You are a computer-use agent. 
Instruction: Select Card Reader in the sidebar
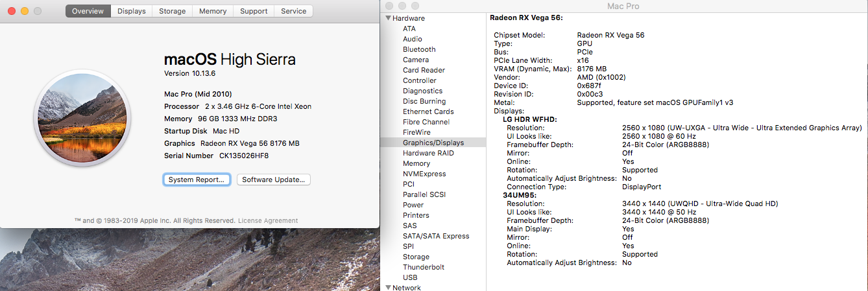click(424, 70)
